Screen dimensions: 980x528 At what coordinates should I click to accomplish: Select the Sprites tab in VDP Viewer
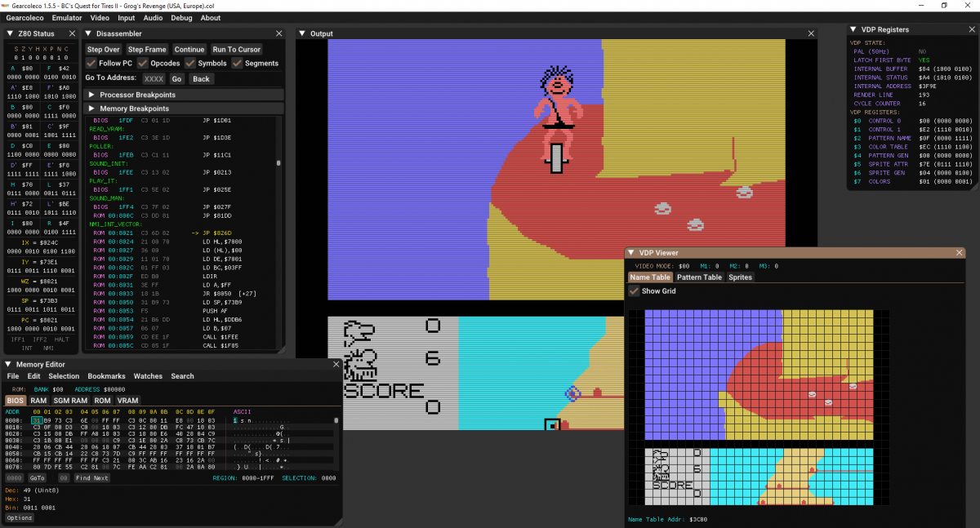tap(740, 277)
